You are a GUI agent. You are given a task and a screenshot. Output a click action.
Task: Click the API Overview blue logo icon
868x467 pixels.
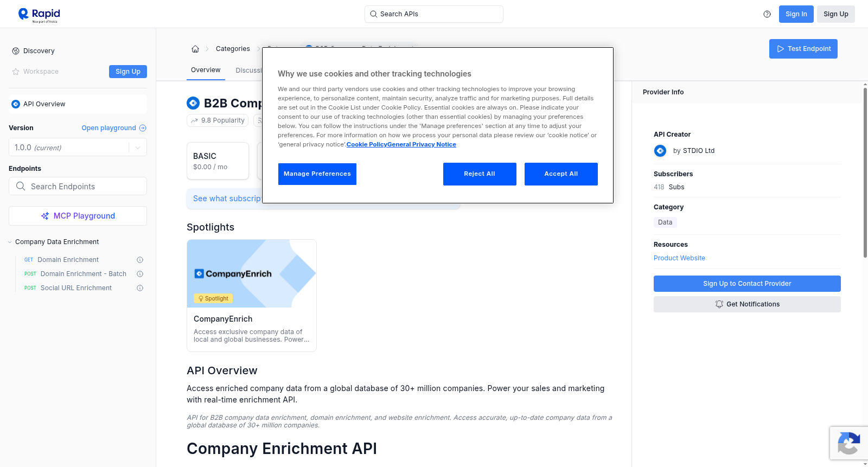click(16, 104)
